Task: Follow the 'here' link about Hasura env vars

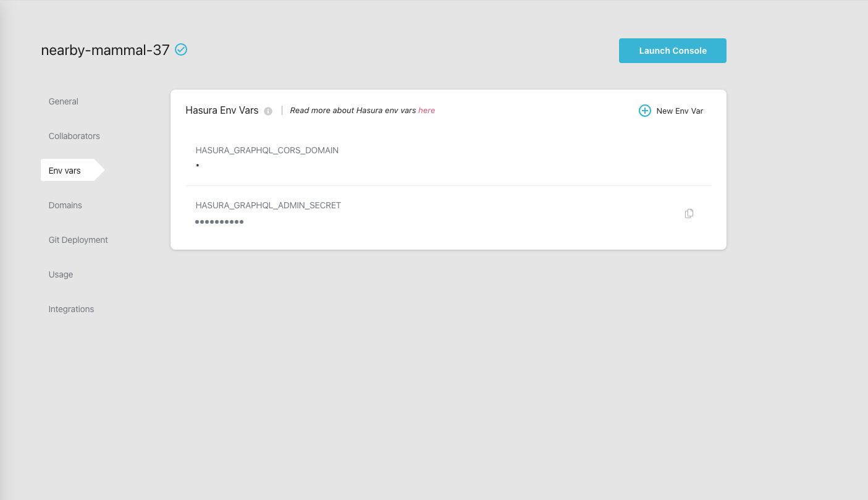Action: 426,110
